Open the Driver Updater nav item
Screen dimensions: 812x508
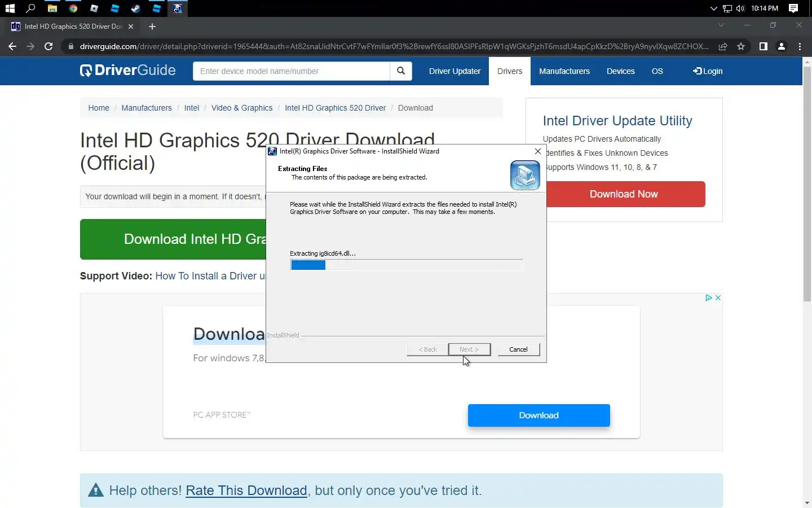point(454,71)
